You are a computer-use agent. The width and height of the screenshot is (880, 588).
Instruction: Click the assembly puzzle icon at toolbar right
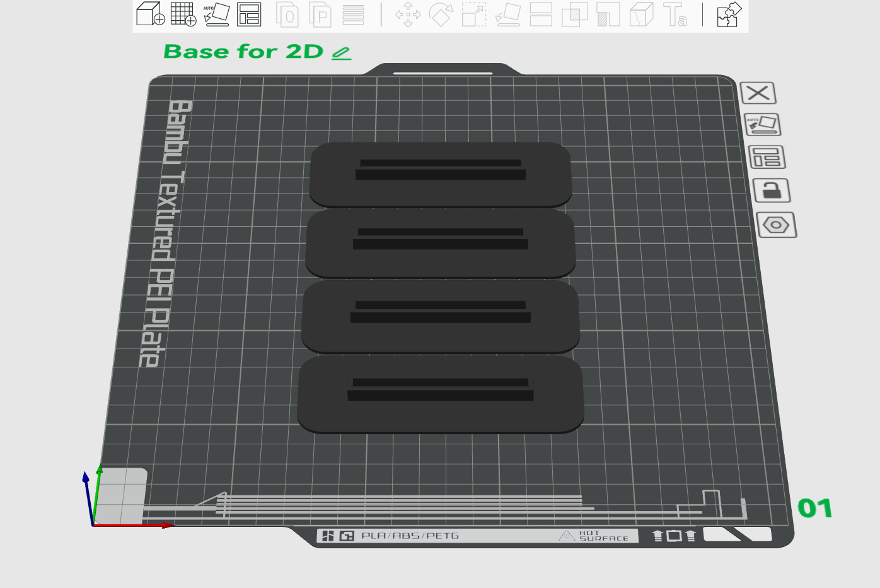pos(728,16)
